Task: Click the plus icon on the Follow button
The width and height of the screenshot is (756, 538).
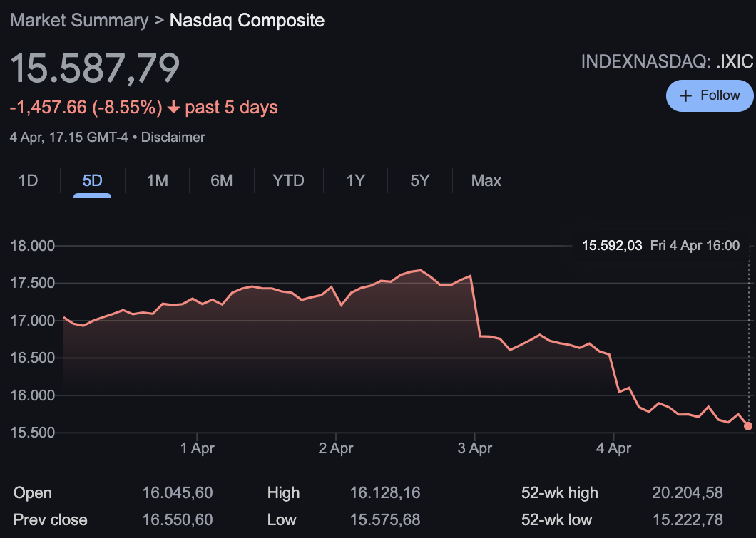Action: tap(685, 96)
